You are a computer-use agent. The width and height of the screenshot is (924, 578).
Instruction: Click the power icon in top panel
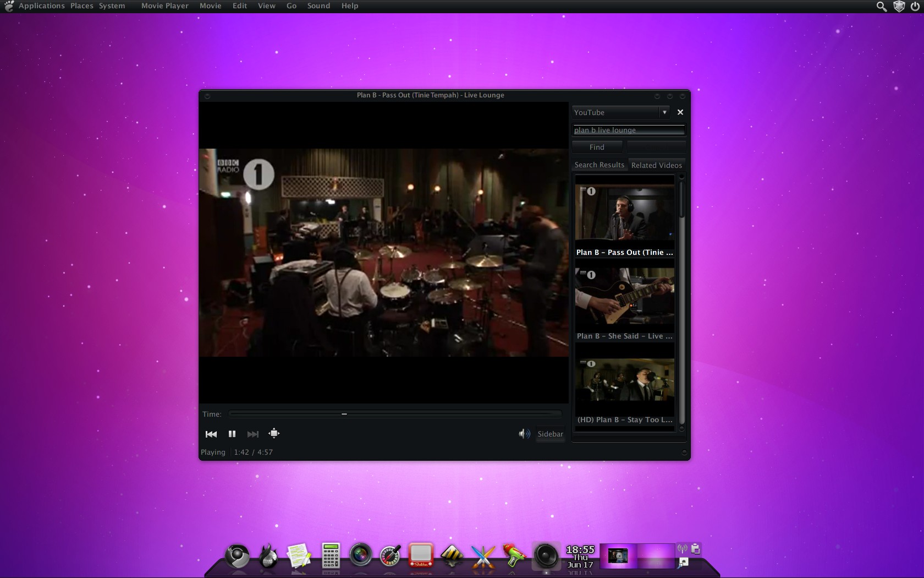pyautogui.click(x=915, y=6)
